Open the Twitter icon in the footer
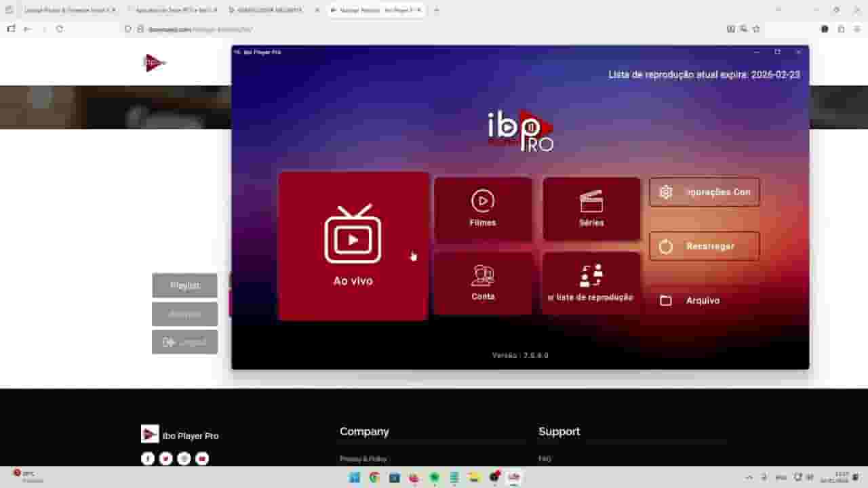Image resolution: width=868 pixels, height=488 pixels. 166,459
